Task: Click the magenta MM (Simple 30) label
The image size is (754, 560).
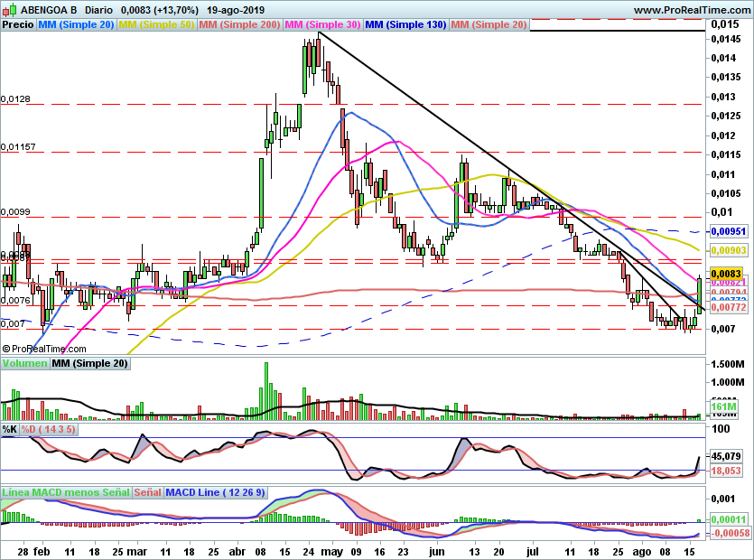Action: pos(322,24)
